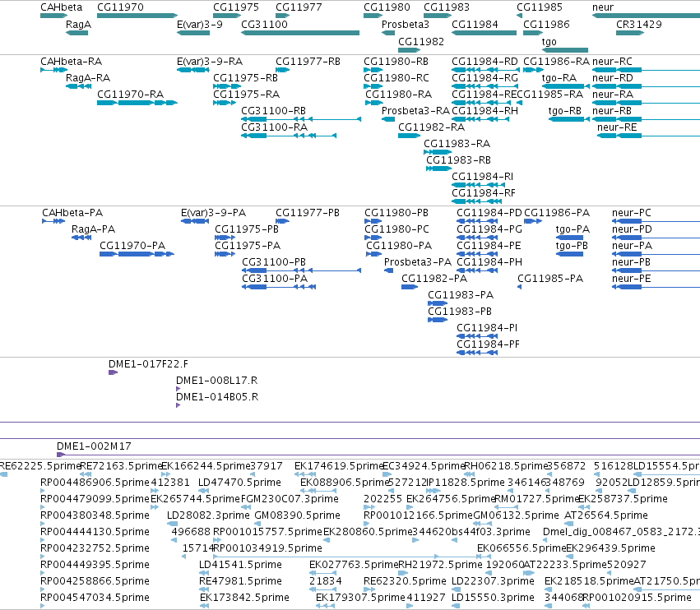Open protein CAHbeta-PA
700x610 pixels.
pos(53,221)
